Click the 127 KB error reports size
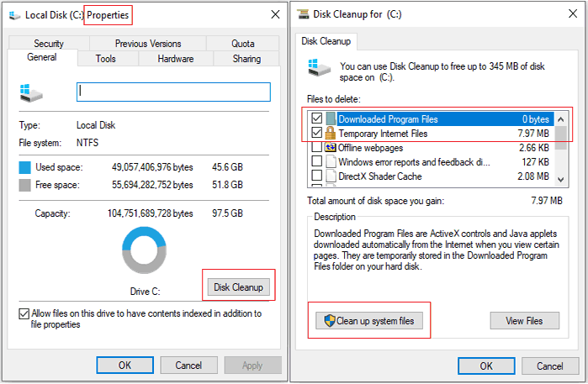The height and width of the screenshot is (384, 588). 536,162
